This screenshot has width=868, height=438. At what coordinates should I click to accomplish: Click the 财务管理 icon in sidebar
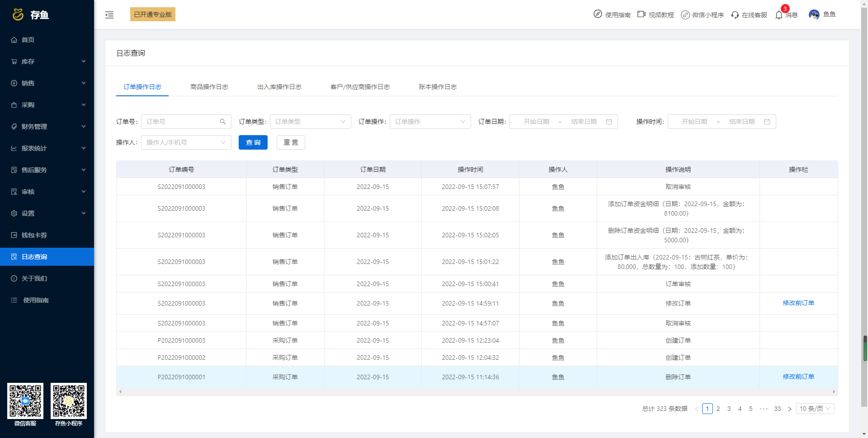tap(14, 127)
